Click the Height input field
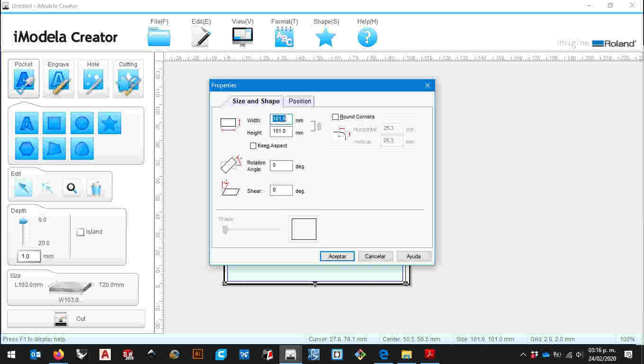644x364 pixels. pos(281,131)
